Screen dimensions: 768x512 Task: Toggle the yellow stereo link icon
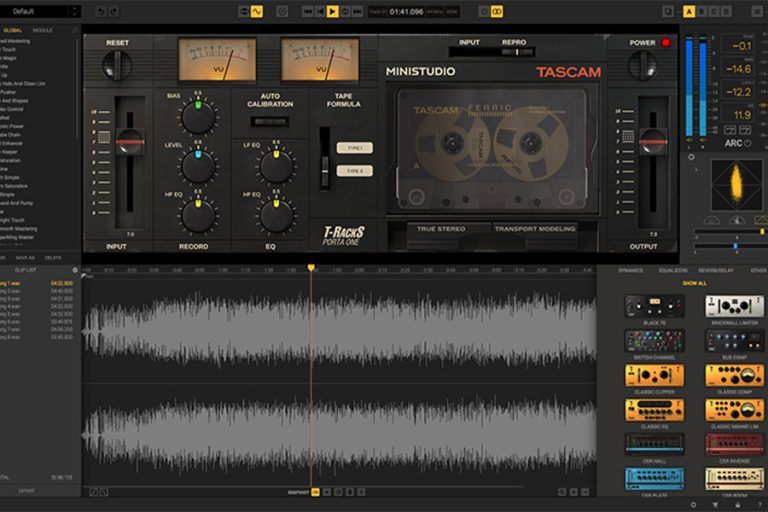point(497,11)
